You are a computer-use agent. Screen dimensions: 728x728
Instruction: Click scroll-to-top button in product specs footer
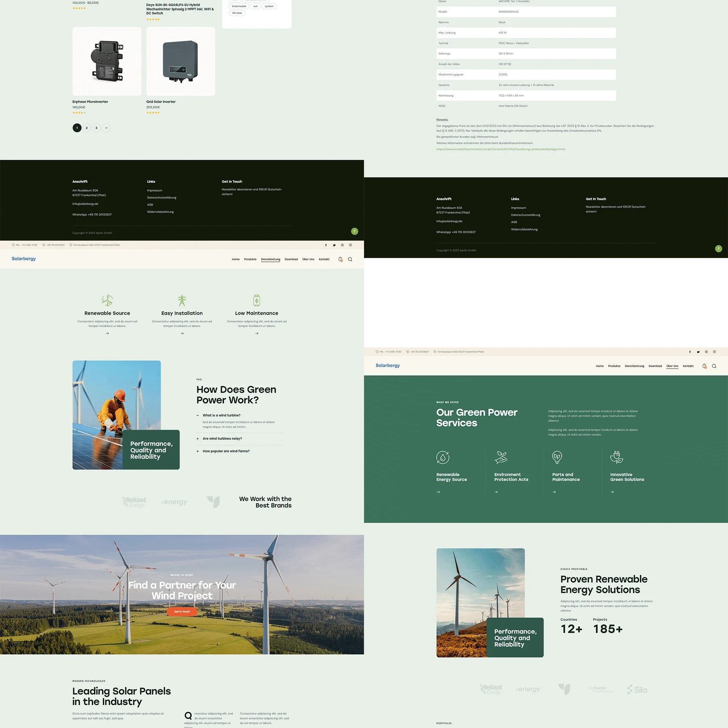pos(719,249)
